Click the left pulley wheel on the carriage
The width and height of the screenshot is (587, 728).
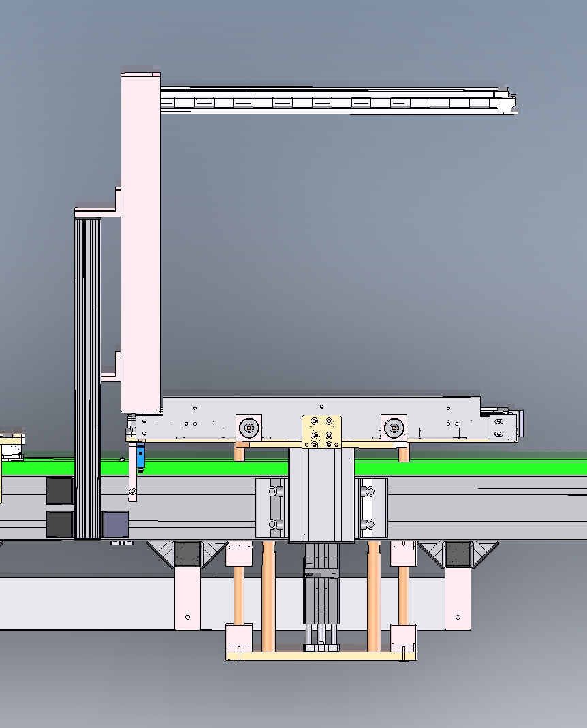247,427
